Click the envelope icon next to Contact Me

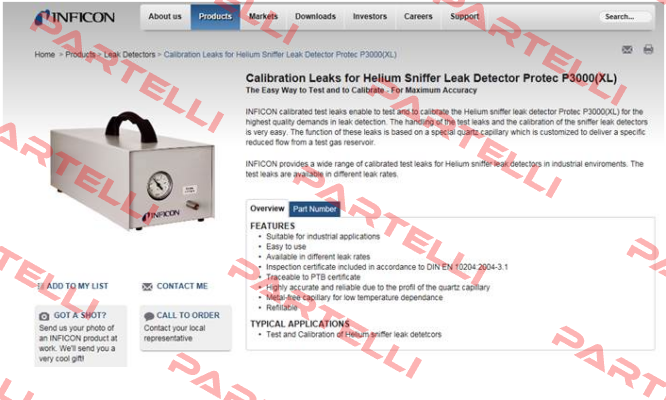tap(147, 287)
